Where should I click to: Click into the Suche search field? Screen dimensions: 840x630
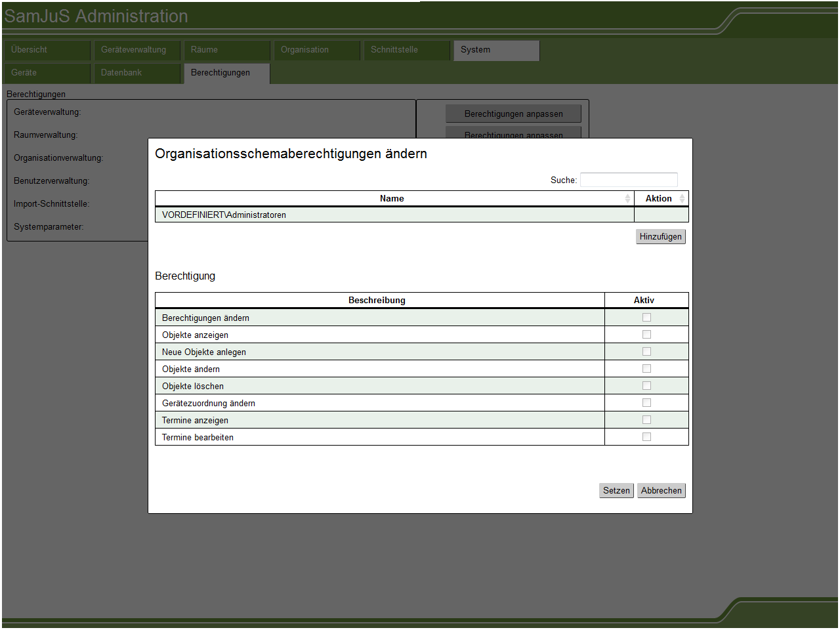coord(629,180)
